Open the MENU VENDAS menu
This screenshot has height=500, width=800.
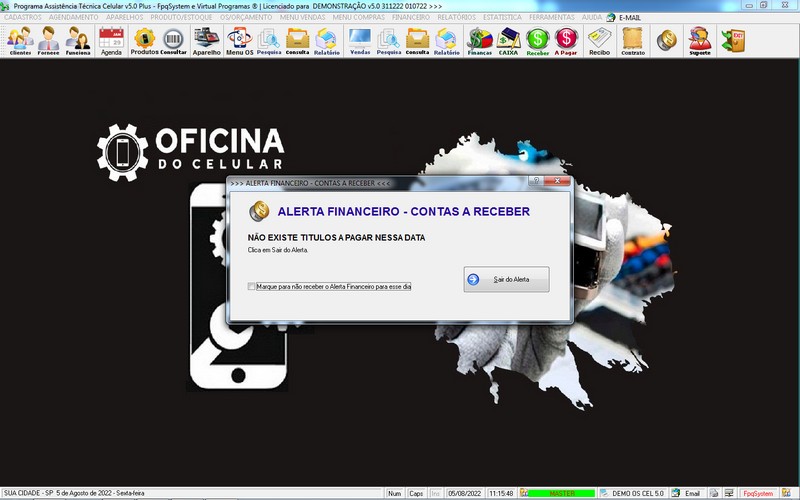[302, 17]
